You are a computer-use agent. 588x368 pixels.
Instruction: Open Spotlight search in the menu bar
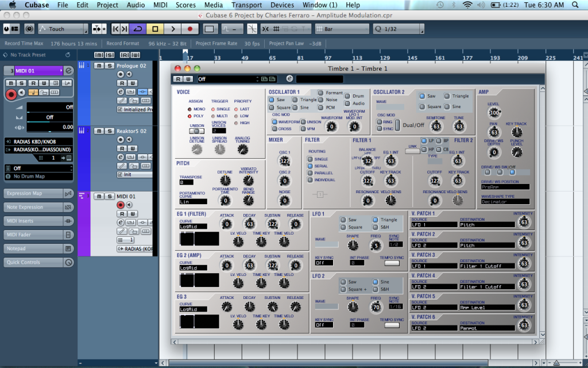tap(575, 5)
